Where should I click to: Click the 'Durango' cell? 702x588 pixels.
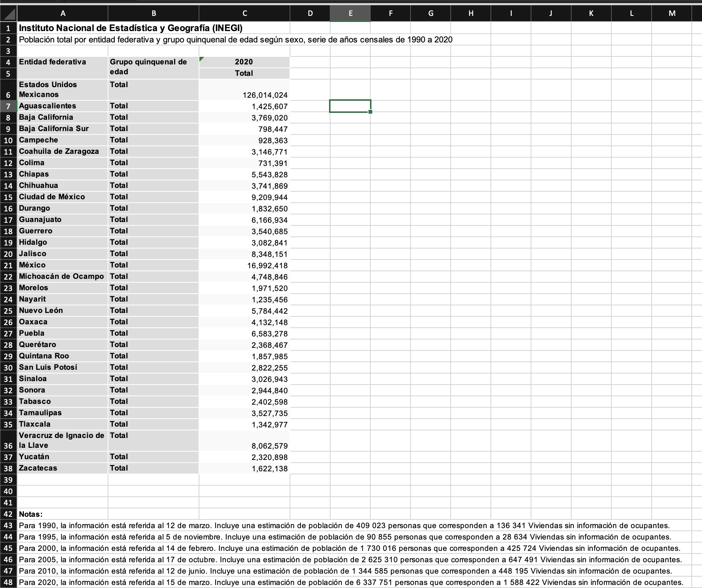click(x=63, y=208)
